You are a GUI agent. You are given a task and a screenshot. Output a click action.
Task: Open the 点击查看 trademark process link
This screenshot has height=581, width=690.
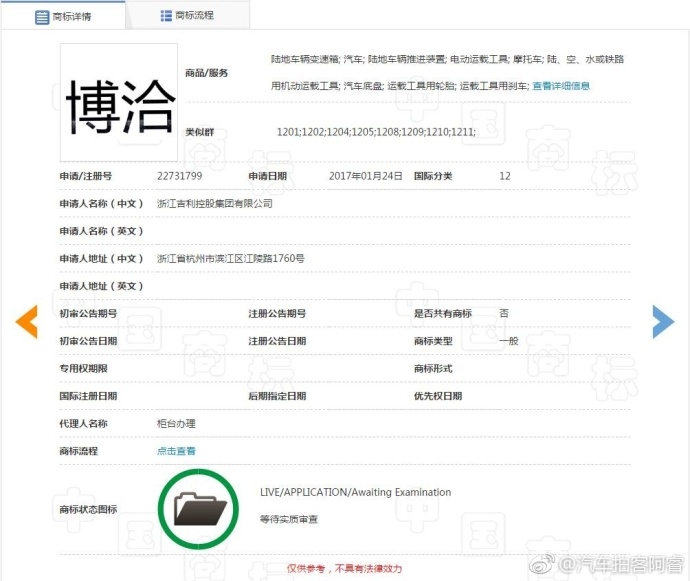[x=176, y=451]
